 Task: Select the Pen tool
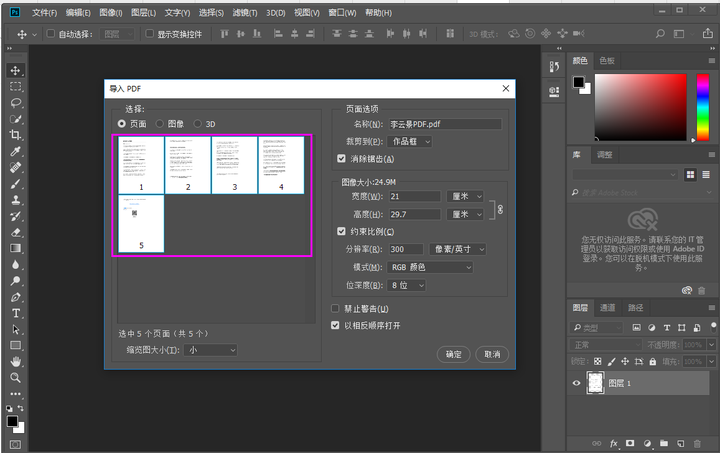(x=15, y=297)
